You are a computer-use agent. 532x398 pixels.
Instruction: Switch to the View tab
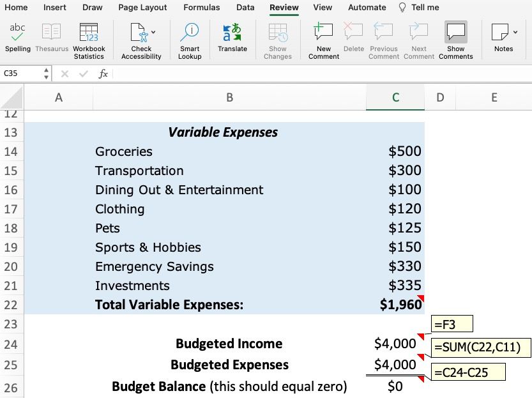[x=323, y=8]
